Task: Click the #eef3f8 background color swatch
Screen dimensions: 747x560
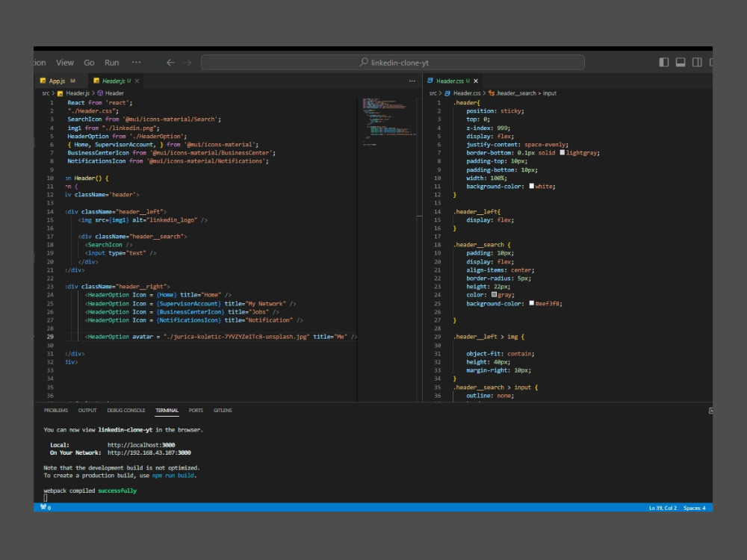Action: coord(531,304)
